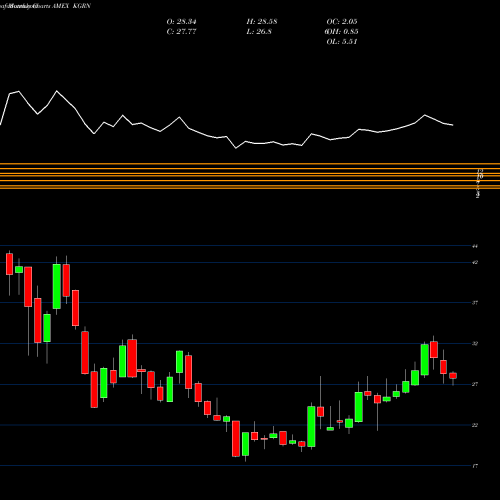Click the AMEX KGRN chart title

pyautogui.click(x=71, y=6)
